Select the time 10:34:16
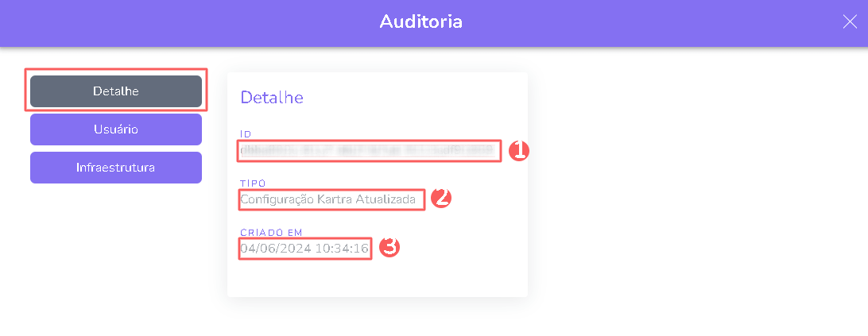868x336 pixels. (x=343, y=249)
